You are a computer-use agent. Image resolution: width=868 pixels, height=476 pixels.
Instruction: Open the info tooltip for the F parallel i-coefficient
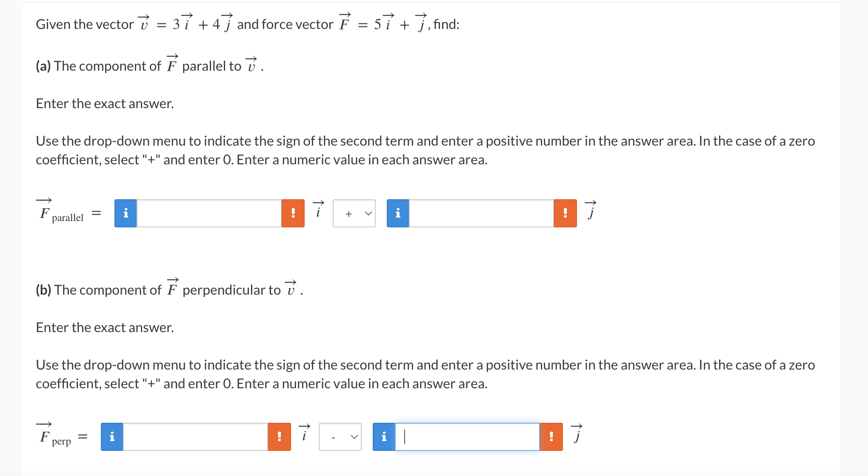pyautogui.click(x=126, y=213)
